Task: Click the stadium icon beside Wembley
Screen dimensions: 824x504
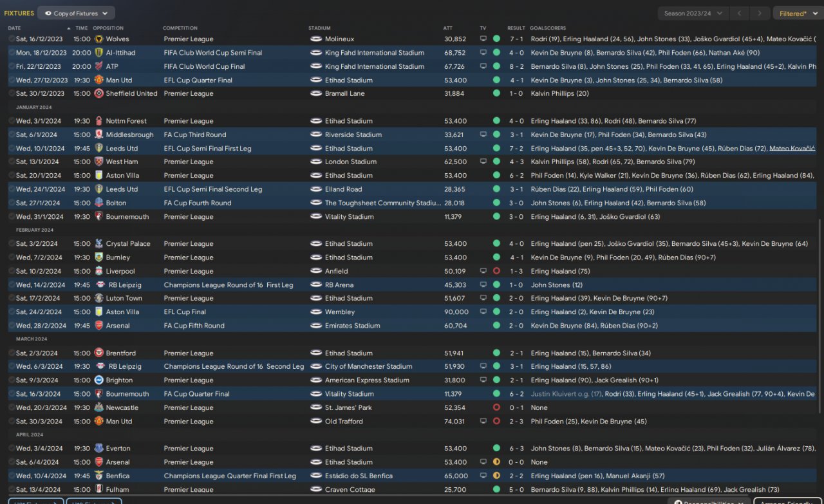Action: (315, 312)
